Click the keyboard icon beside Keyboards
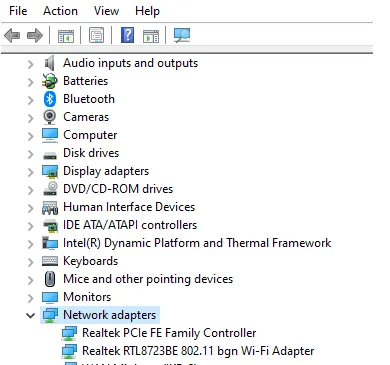The height and width of the screenshot is (365, 390). (50, 261)
